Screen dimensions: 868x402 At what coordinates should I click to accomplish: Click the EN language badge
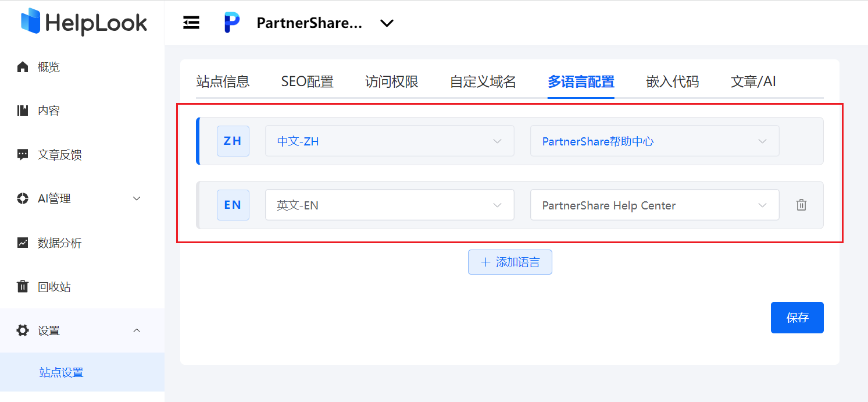click(233, 205)
